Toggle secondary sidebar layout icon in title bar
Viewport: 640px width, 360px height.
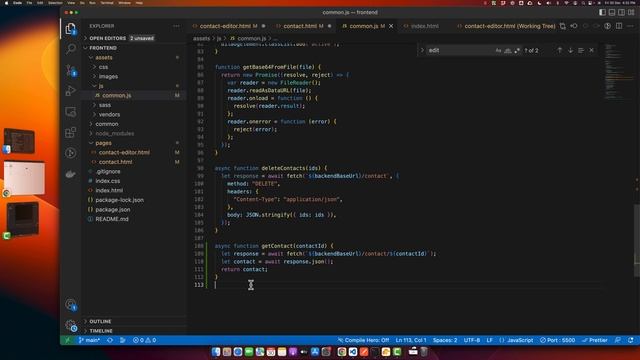[621, 12]
